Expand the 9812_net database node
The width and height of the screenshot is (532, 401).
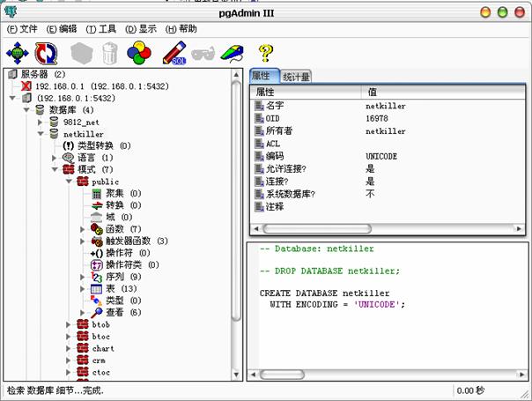click(x=40, y=122)
